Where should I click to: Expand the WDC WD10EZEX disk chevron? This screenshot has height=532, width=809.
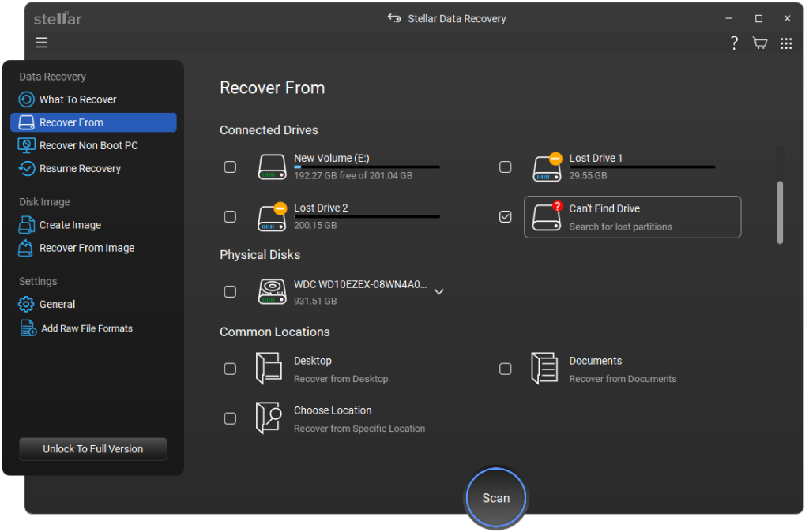[x=439, y=291]
